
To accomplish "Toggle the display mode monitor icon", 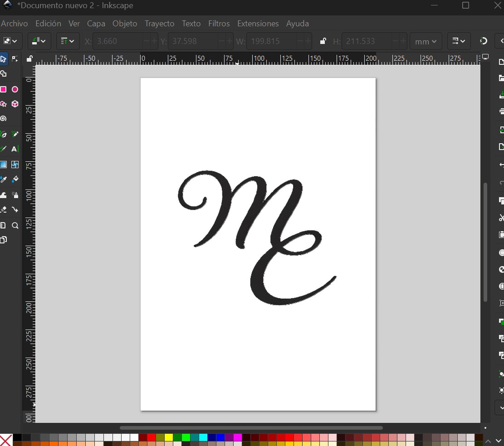I will pos(485,57).
